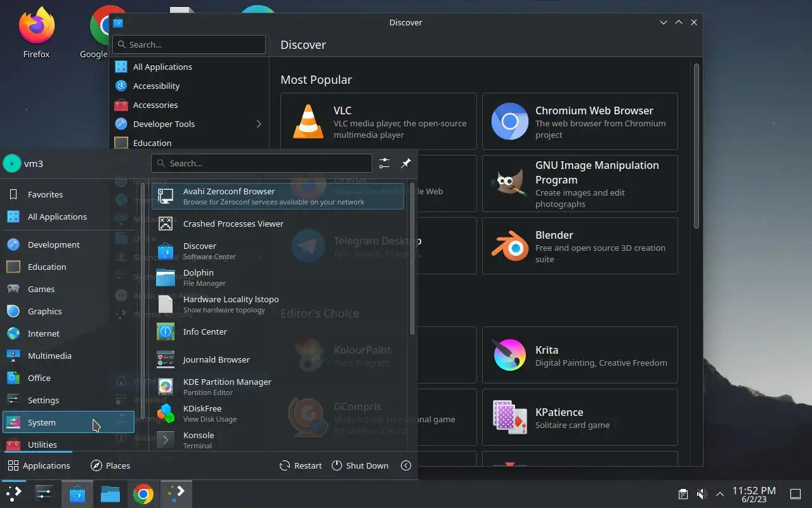Focus the launcher Search field

[x=261, y=163]
